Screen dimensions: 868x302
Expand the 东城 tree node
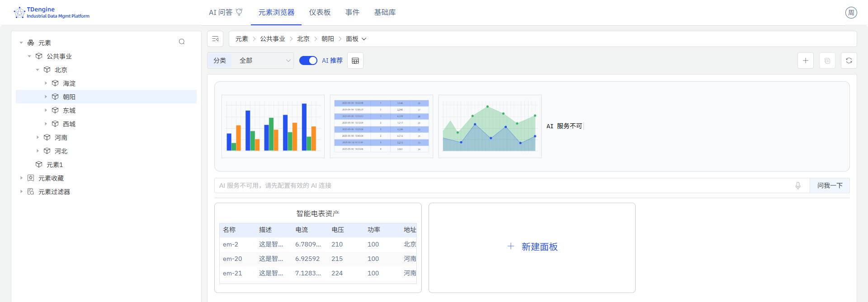[x=46, y=110]
